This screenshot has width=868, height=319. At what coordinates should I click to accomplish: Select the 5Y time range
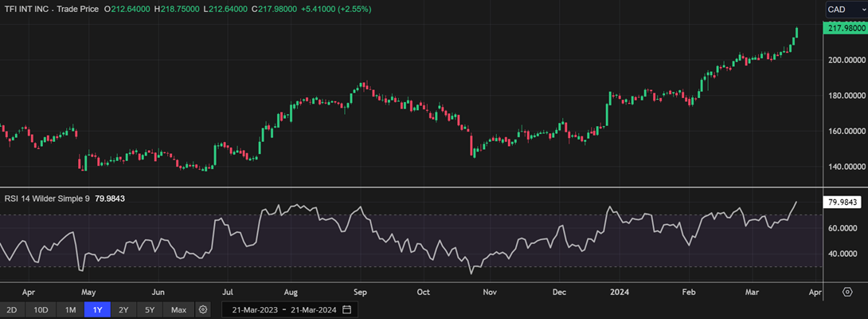(x=151, y=309)
